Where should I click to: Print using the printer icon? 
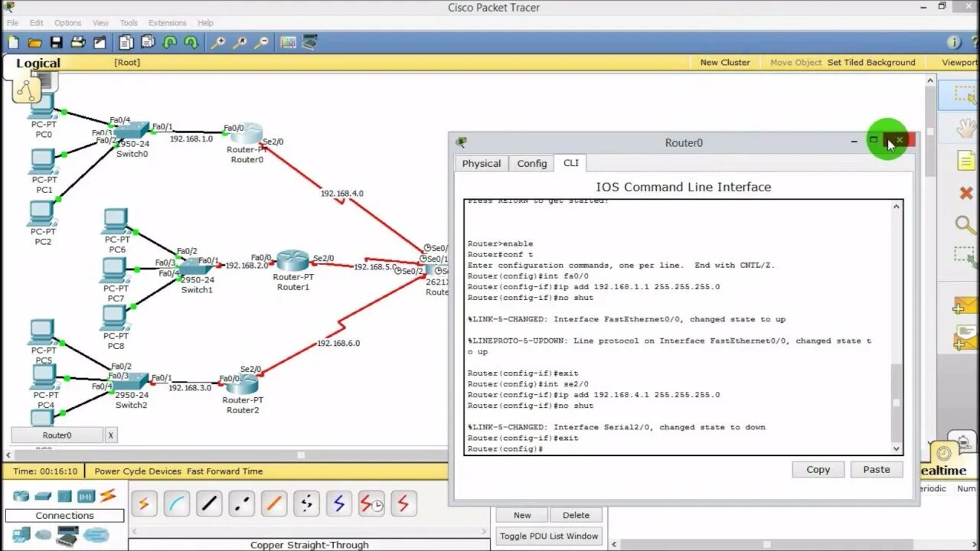click(x=77, y=43)
